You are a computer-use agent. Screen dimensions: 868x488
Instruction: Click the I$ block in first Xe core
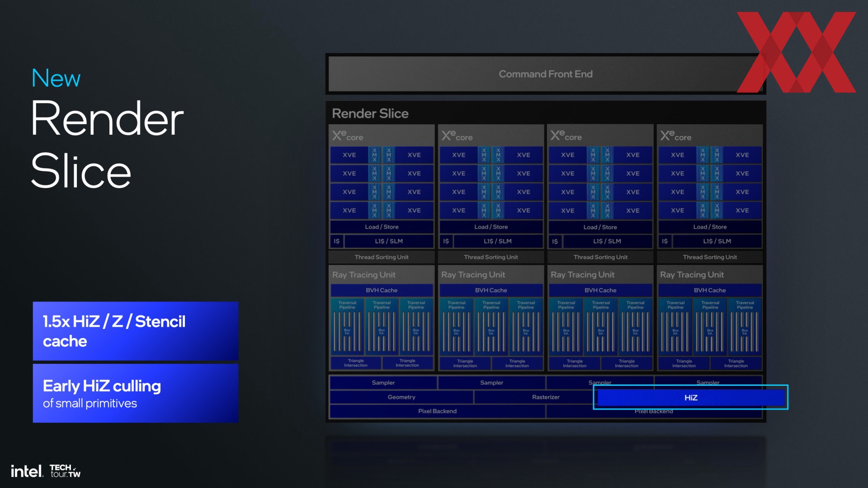[337, 241]
